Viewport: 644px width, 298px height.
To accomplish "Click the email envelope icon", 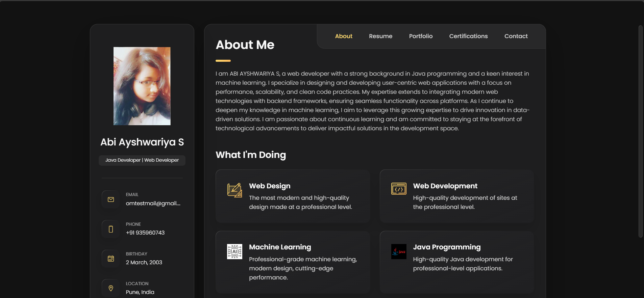I will pyautogui.click(x=110, y=199).
